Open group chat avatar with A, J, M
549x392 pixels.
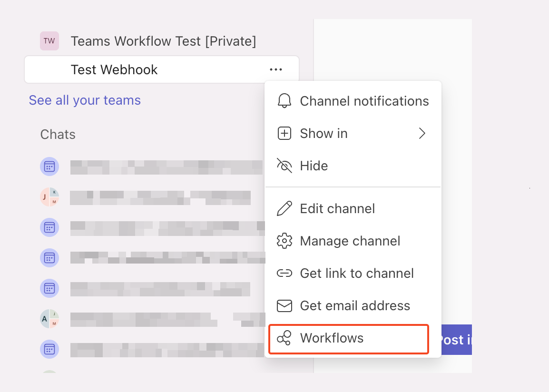(x=49, y=319)
